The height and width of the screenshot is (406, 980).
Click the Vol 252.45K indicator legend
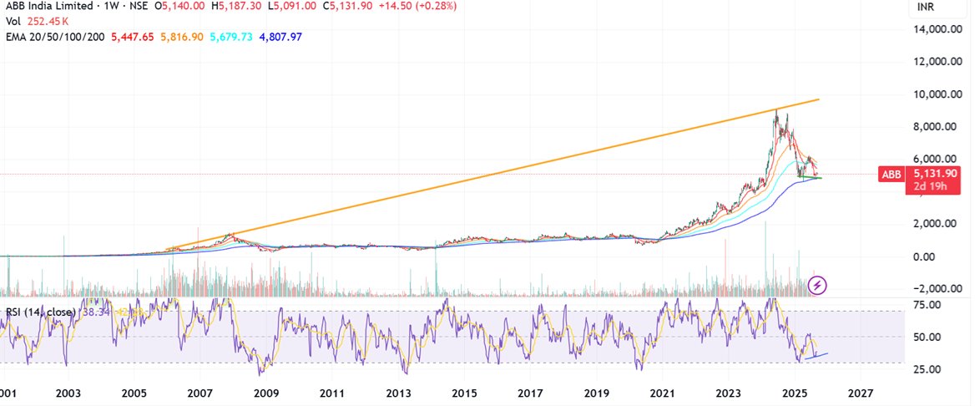point(37,22)
